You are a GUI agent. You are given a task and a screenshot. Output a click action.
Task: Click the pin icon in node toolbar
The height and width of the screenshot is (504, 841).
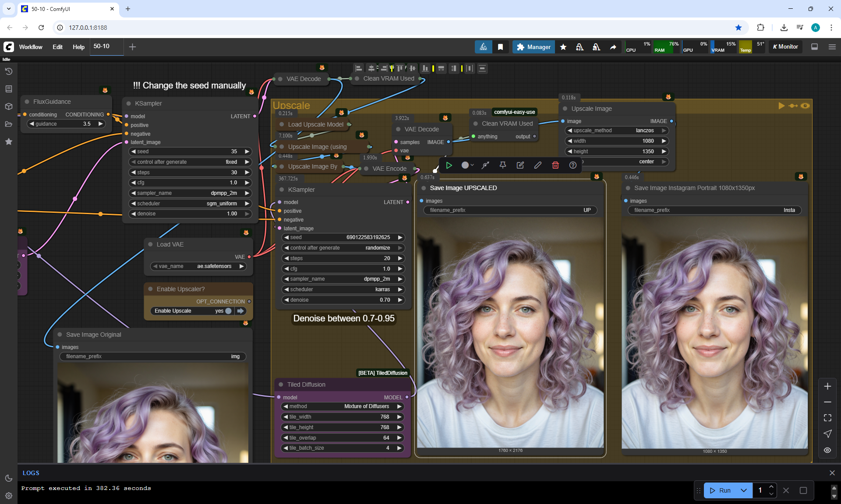coord(503,165)
